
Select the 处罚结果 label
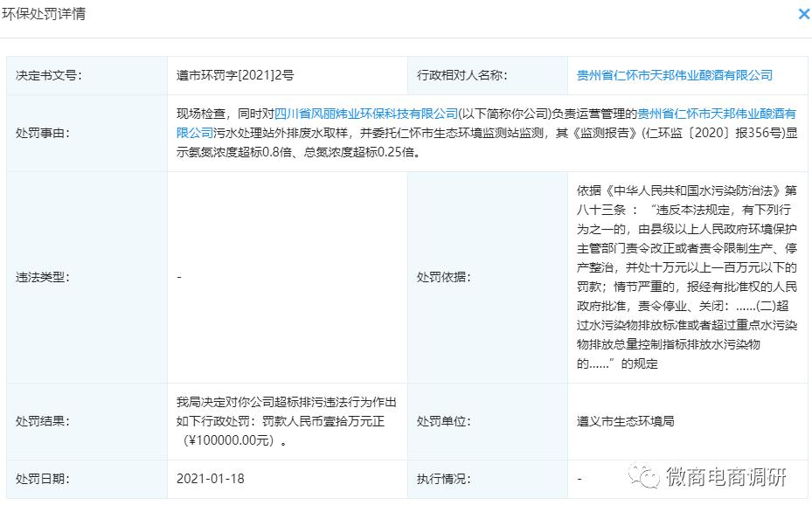pos(43,421)
